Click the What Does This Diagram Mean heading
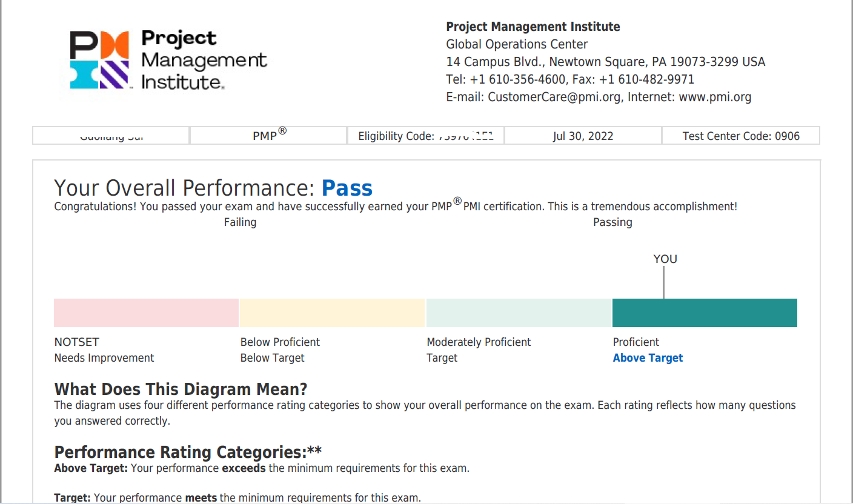Screen dimensions: 853x504 [181, 389]
